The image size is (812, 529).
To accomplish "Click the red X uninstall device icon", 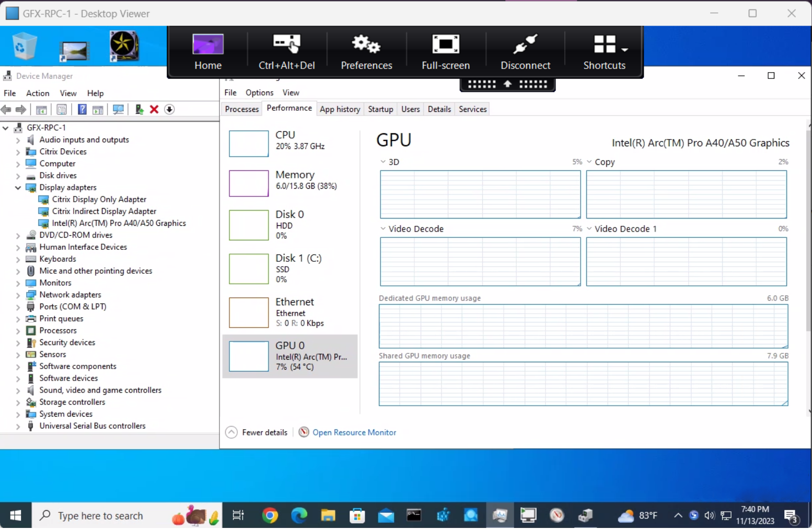I will (x=154, y=109).
